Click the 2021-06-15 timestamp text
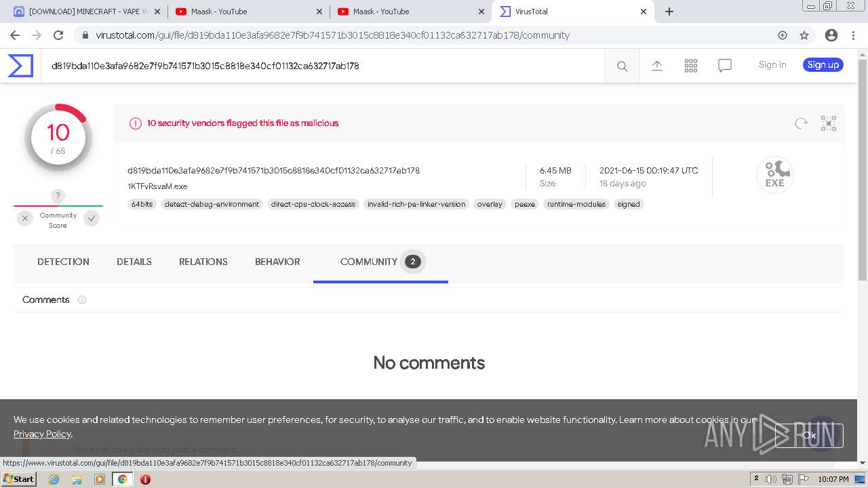Screen dimensions: 868x488 coord(648,171)
